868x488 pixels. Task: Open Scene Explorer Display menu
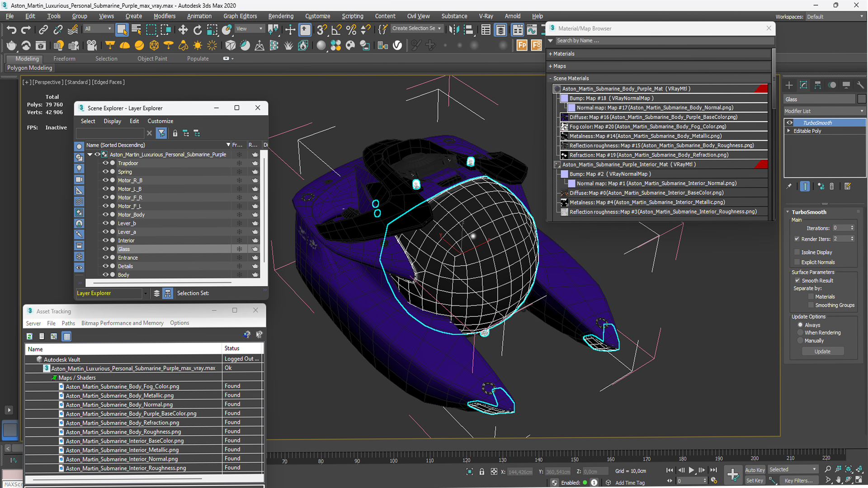coord(112,121)
